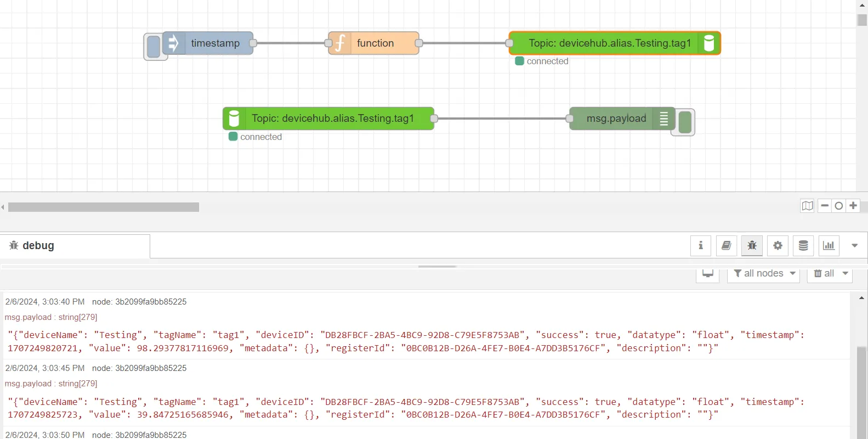
Task: Select the msg.payload debug node label
Action: [x=616, y=119]
